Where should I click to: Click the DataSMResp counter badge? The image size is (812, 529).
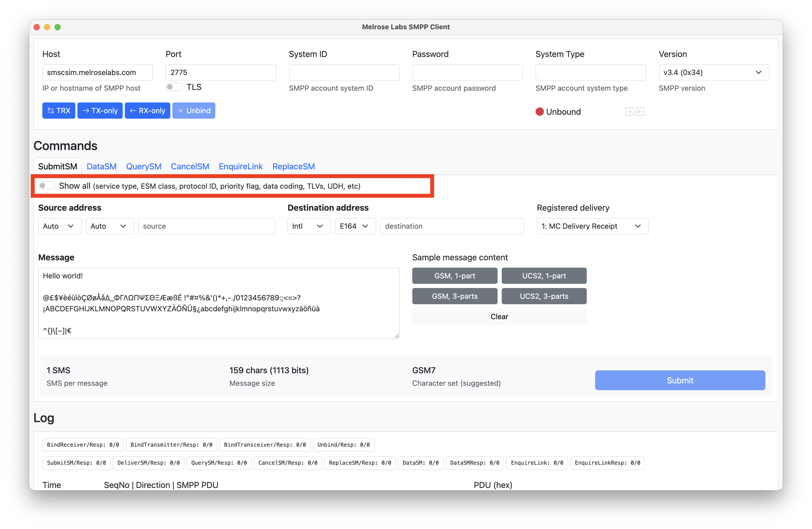tap(475, 463)
